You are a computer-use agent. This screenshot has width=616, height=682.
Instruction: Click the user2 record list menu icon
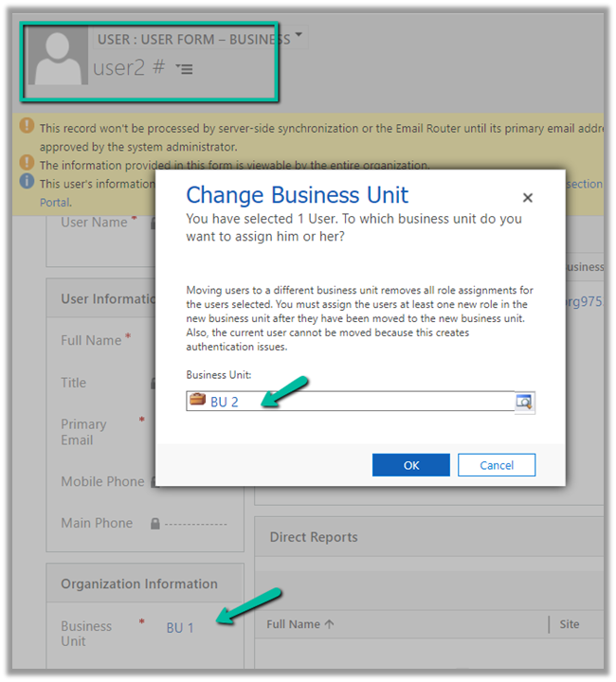[185, 69]
